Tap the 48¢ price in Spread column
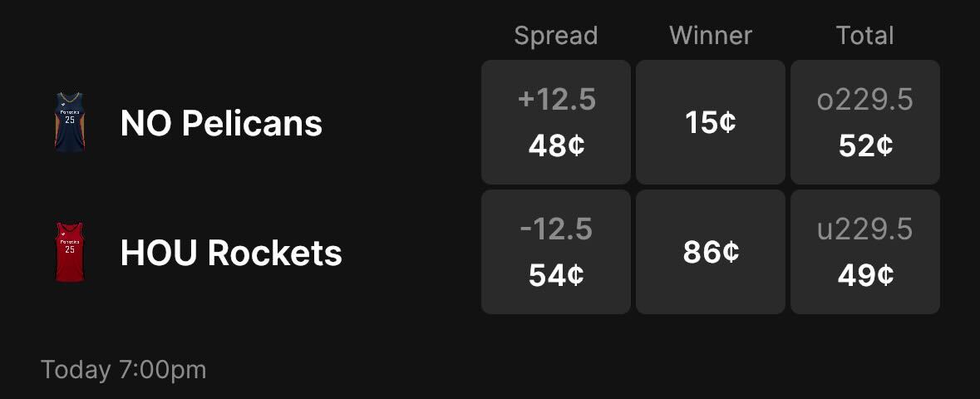Screen dimensions: 980x399 556,146
